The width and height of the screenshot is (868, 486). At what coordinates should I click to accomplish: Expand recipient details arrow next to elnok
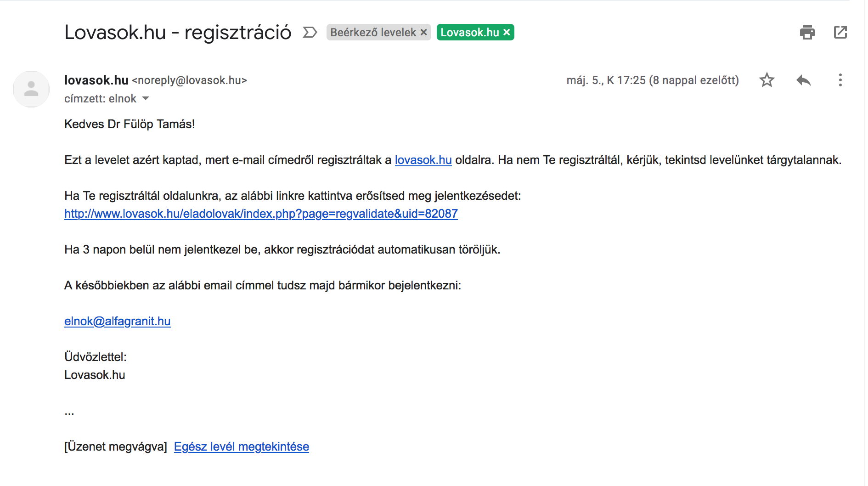[x=146, y=98]
